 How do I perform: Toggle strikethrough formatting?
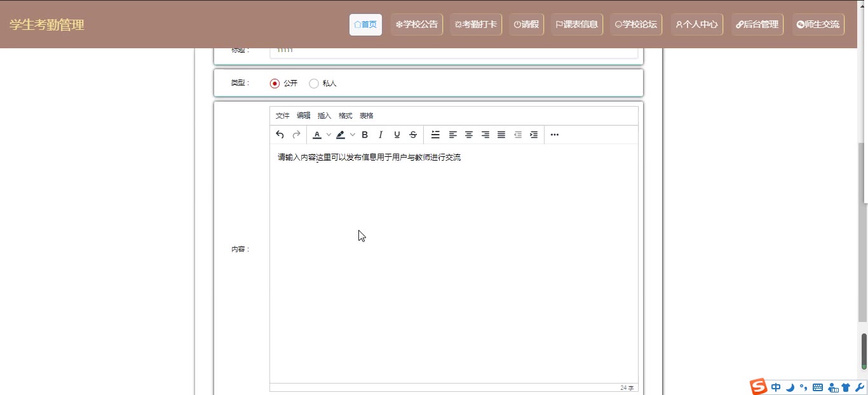(x=413, y=135)
